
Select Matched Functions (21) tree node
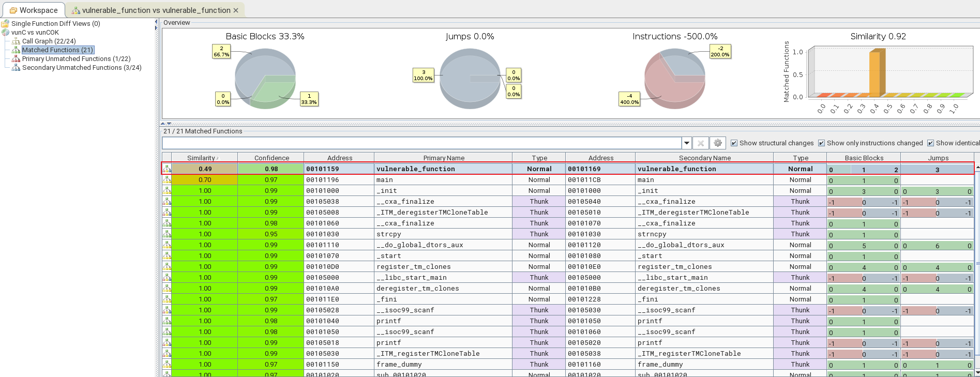point(58,50)
